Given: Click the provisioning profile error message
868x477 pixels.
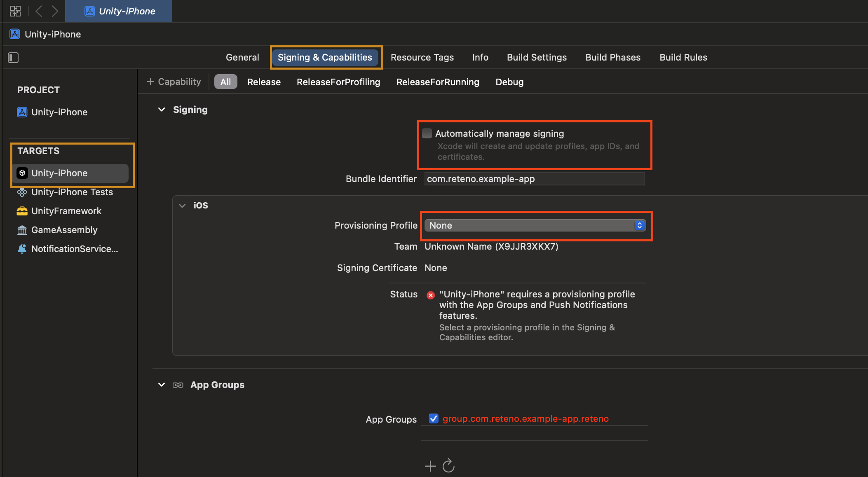Looking at the screenshot, I should point(537,305).
